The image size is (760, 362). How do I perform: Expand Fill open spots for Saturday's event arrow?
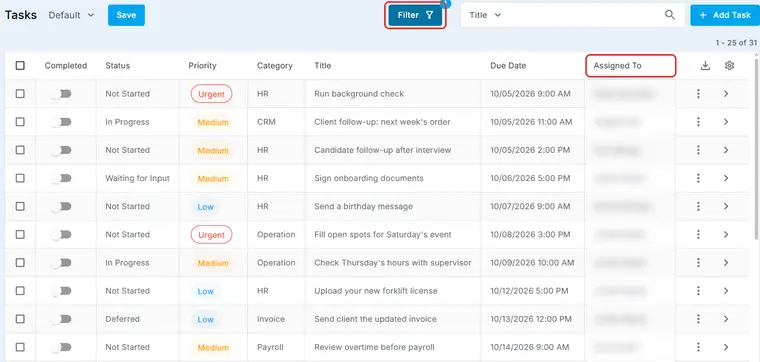point(726,234)
